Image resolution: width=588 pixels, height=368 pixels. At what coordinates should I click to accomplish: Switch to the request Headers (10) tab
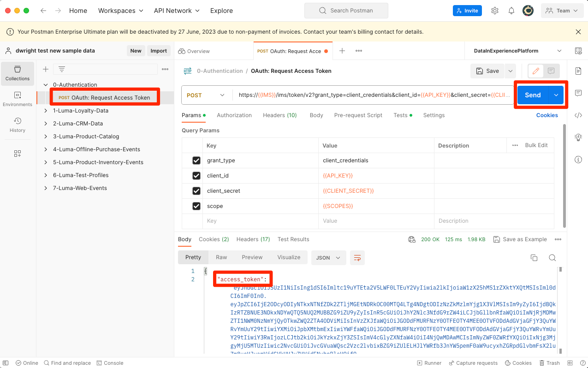[x=280, y=115]
